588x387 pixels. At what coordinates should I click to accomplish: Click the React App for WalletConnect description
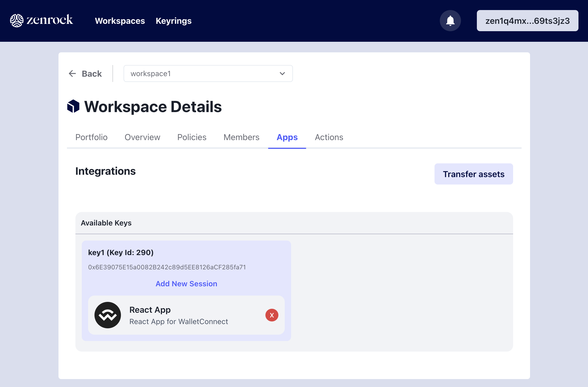click(179, 322)
